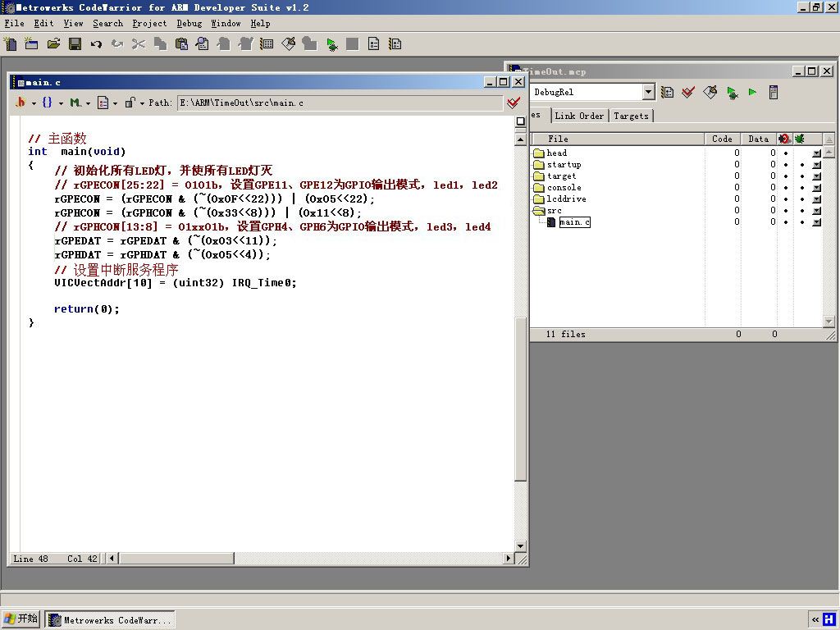Toggle target membership dot for src folder
840x630 pixels.
pyautogui.click(x=786, y=210)
